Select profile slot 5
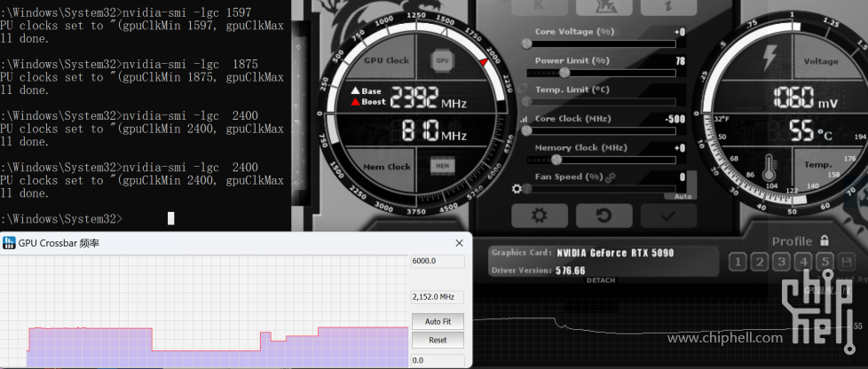The width and height of the screenshot is (868, 369). (825, 262)
